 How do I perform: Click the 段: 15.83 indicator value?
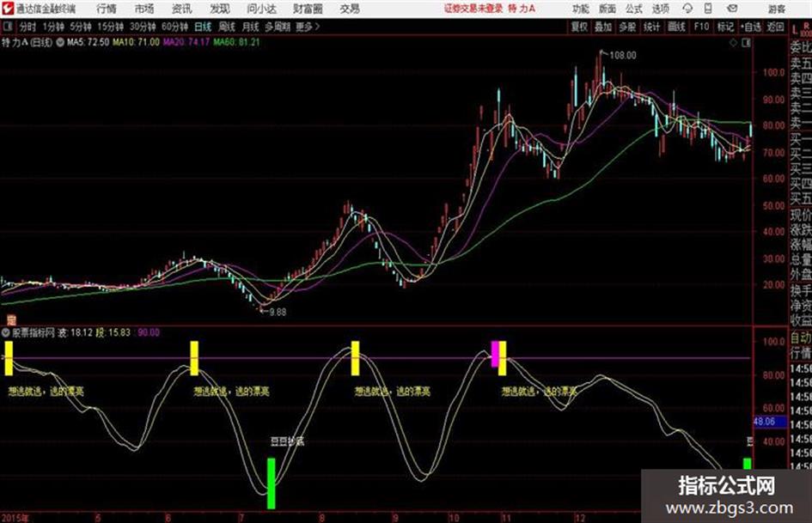[113, 332]
